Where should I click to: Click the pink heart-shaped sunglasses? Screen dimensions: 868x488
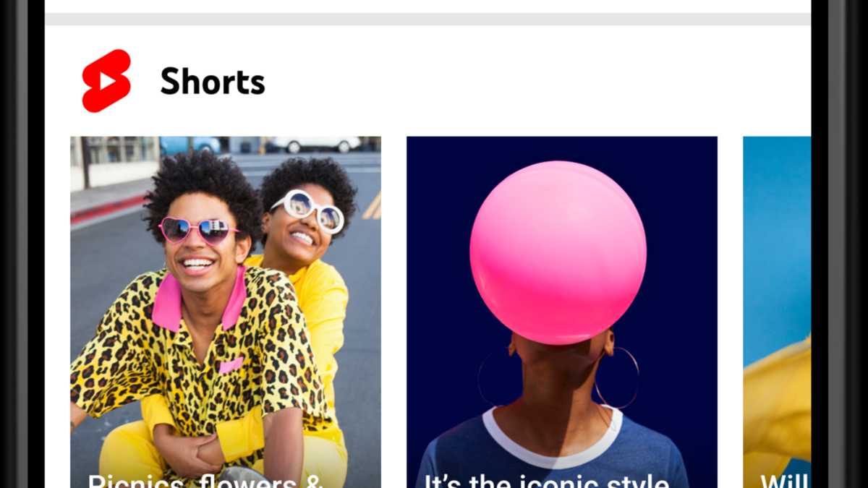(197, 230)
